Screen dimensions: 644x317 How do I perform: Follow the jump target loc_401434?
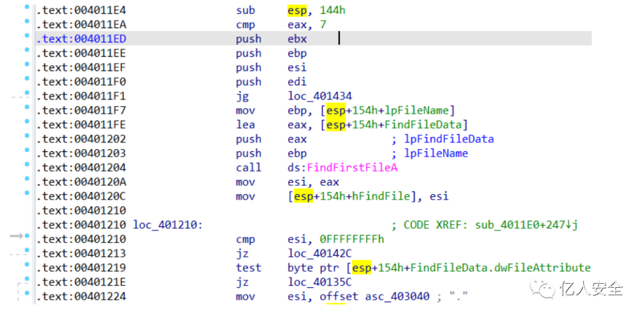(x=320, y=97)
